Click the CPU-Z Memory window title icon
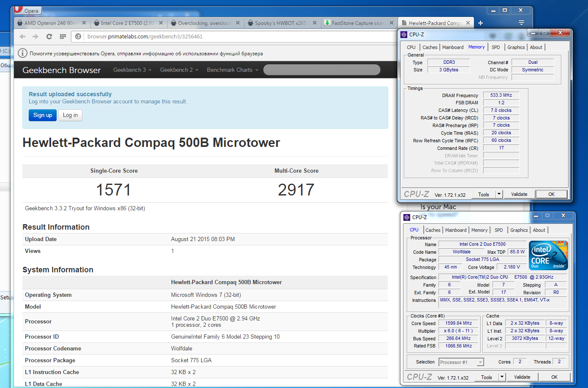The width and height of the screenshot is (588, 388). coord(404,35)
